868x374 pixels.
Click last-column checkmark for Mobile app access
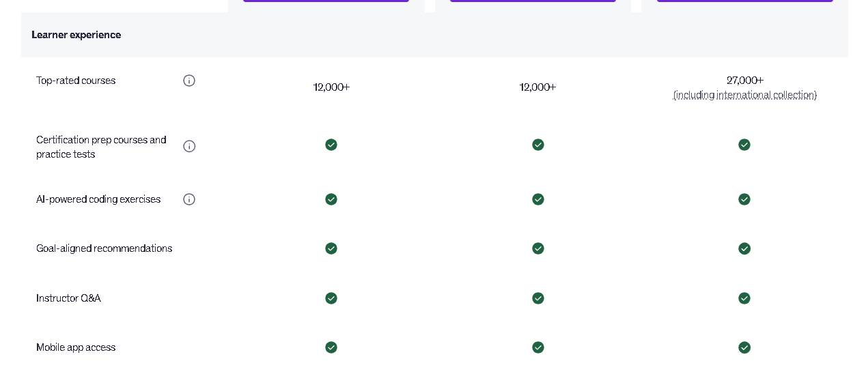(x=744, y=347)
